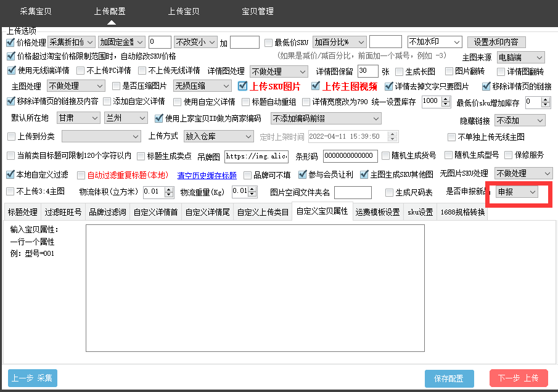
Task: Click 图片空间文件夹名 input field
Action: 353,192
